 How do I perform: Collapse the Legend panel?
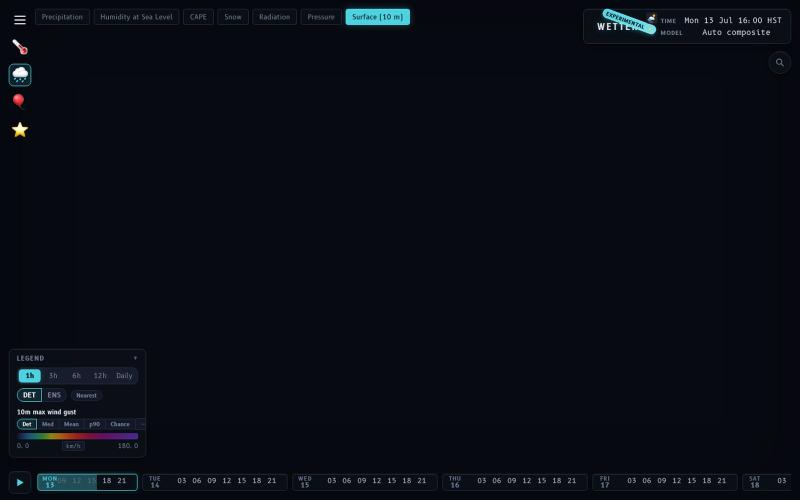135,358
